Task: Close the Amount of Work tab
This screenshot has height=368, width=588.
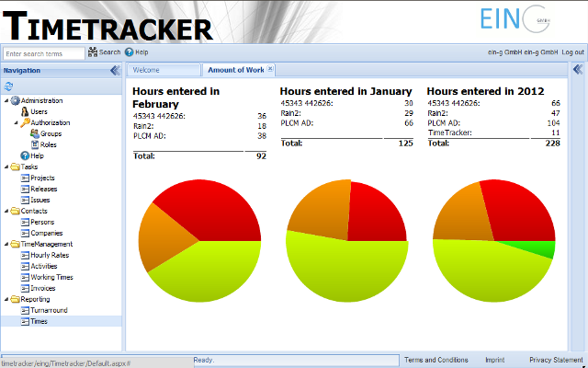Action: click(270, 69)
